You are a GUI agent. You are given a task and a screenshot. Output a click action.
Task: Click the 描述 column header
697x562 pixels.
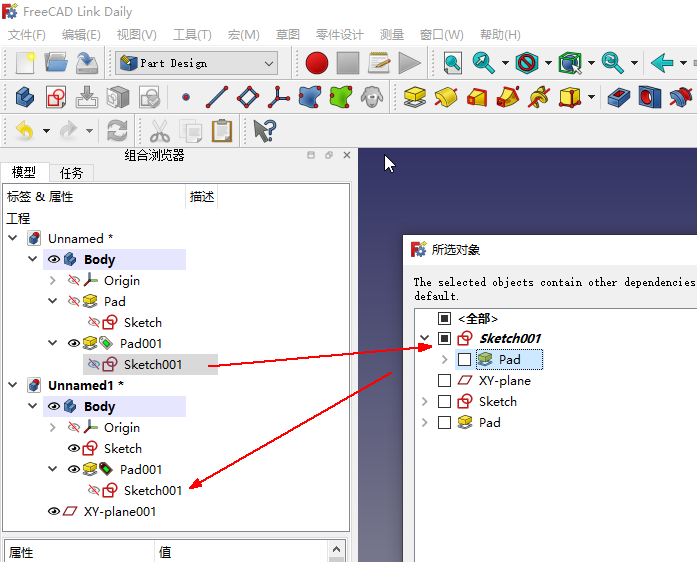[202, 197]
